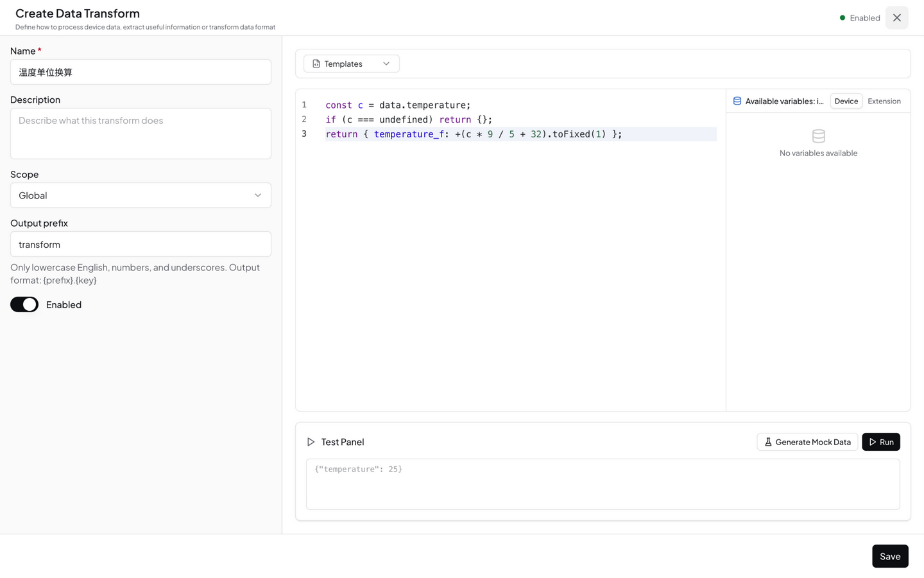
Task: Run the transform test
Action: click(881, 442)
